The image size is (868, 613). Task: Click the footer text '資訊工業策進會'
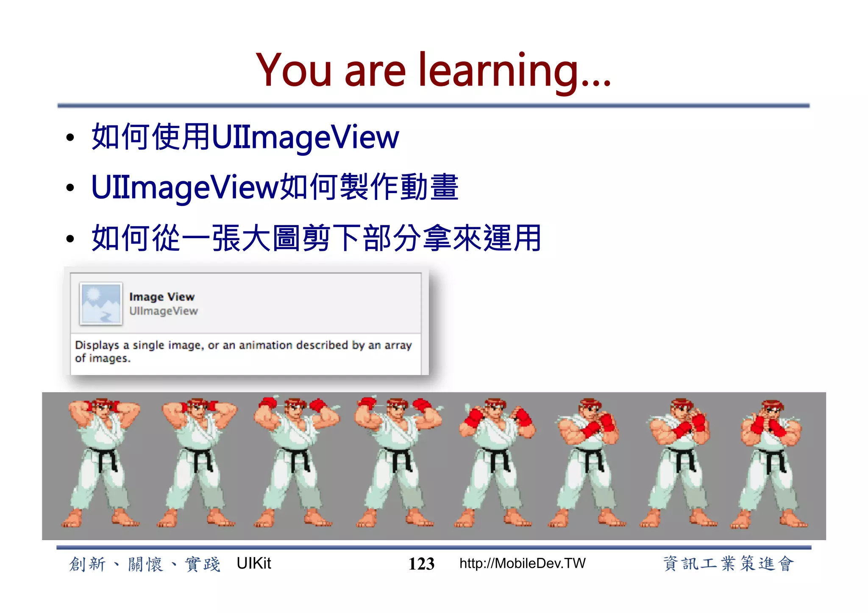[728, 563]
